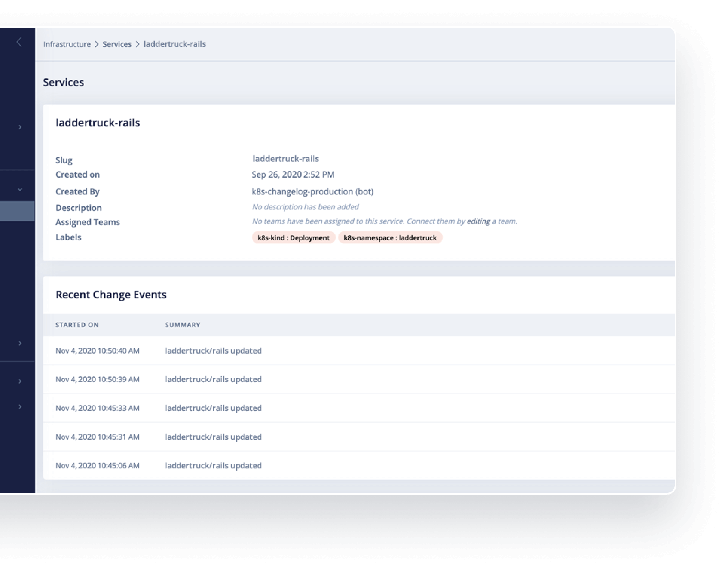
Task: Collapse the expanded sidebar section's down chevron
Action: [20, 190]
